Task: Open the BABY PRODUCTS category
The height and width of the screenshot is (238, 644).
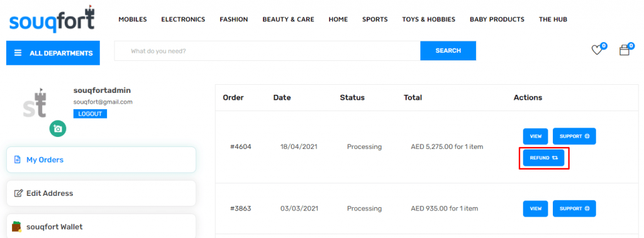Action: 497,19
